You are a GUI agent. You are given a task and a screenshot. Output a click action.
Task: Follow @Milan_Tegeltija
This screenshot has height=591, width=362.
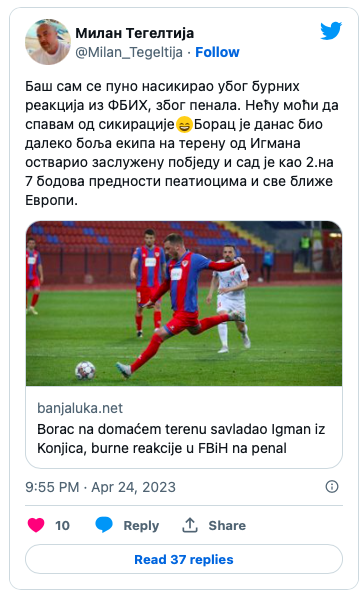point(217,52)
